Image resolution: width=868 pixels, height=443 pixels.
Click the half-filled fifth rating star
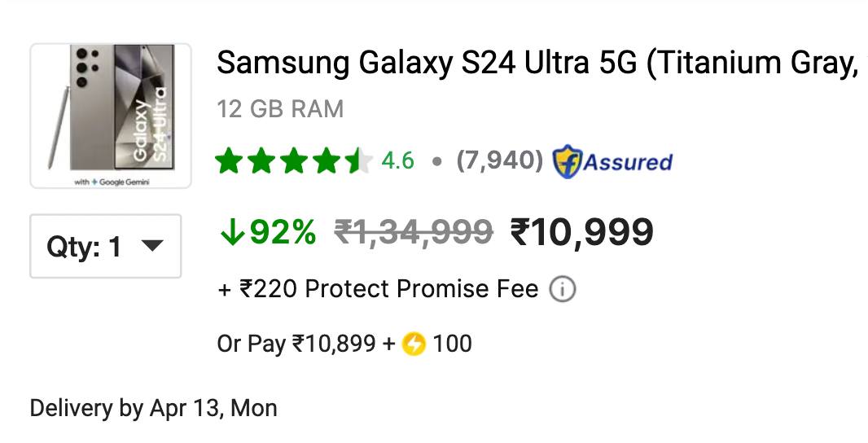click(x=358, y=162)
